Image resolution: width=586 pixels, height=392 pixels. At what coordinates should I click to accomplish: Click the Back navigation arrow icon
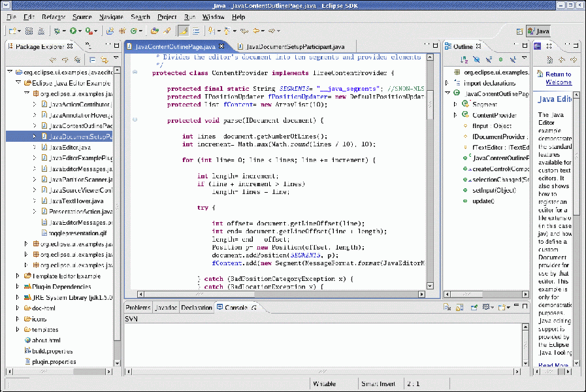[x=256, y=31]
